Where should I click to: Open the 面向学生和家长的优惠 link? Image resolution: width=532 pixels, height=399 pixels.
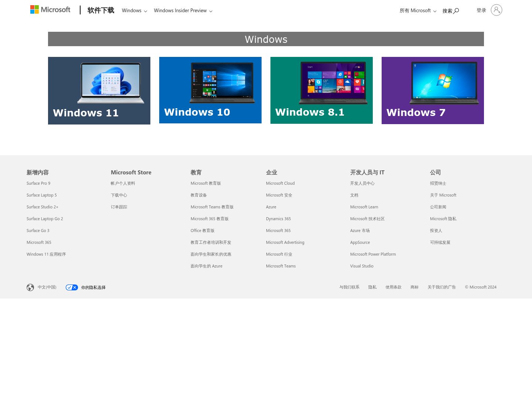click(x=211, y=254)
